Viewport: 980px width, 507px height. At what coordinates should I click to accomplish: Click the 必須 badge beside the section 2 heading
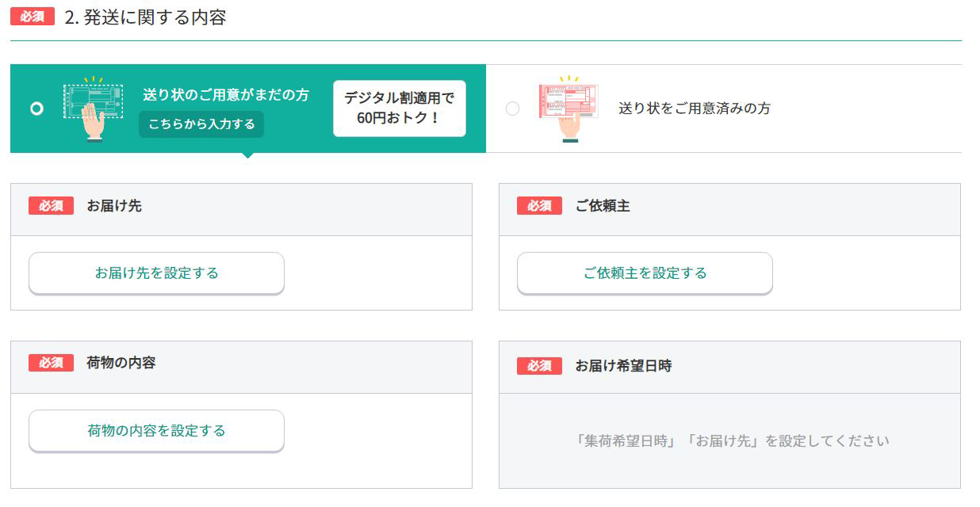tap(32, 17)
